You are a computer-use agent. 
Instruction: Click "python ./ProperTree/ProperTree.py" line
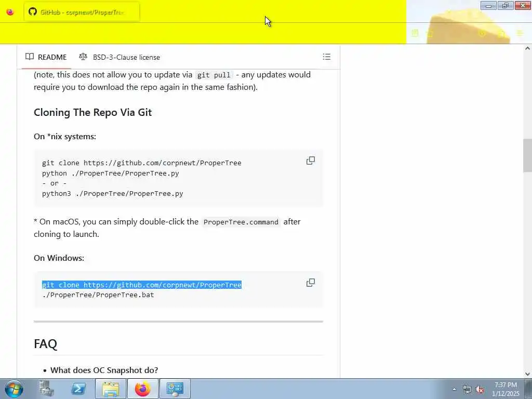click(x=110, y=173)
